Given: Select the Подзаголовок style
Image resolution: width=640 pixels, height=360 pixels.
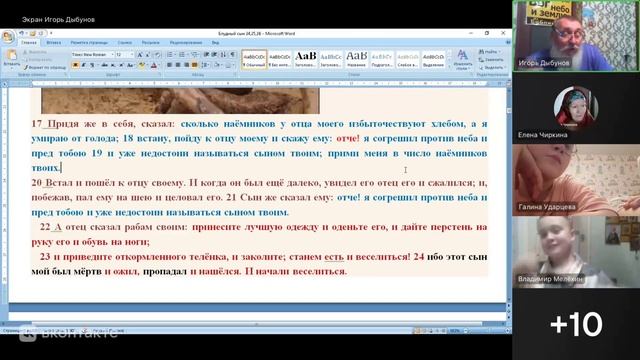Looking at the screenshot, I should pos(382,60).
